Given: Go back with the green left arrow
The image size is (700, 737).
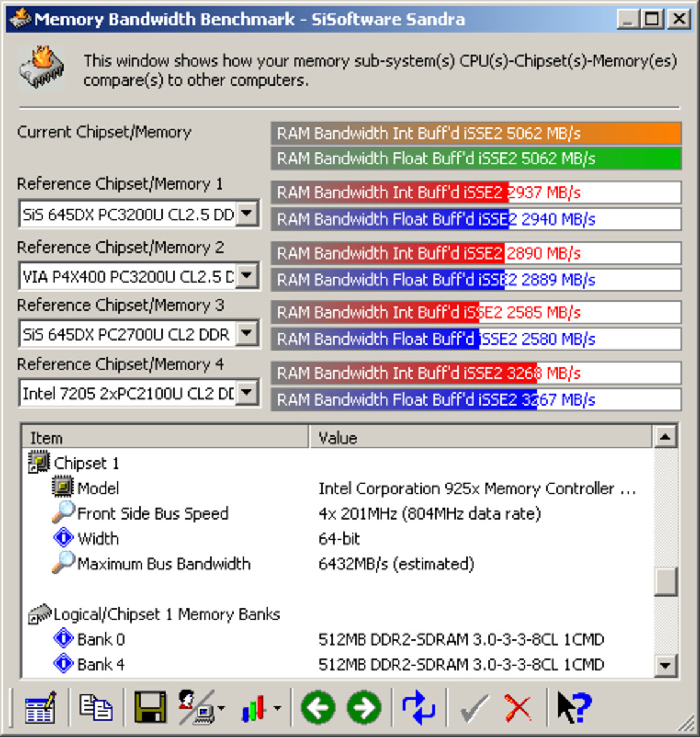Looking at the screenshot, I should [318, 707].
